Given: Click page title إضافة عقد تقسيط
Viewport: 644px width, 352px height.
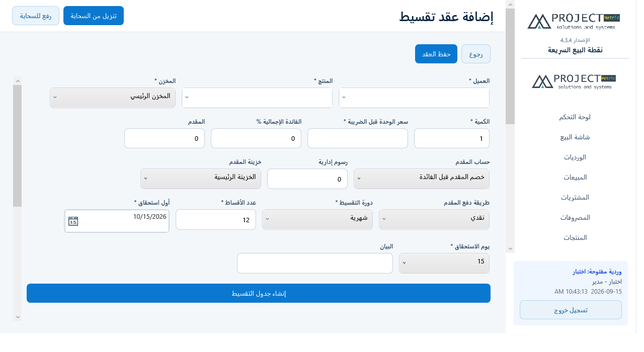Looking at the screenshot, I should 446,17.
